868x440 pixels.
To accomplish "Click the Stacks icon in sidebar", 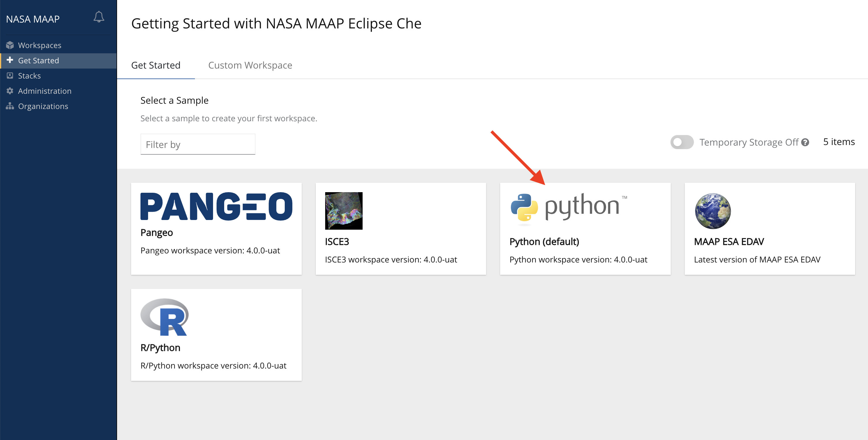I will (10, 76).
